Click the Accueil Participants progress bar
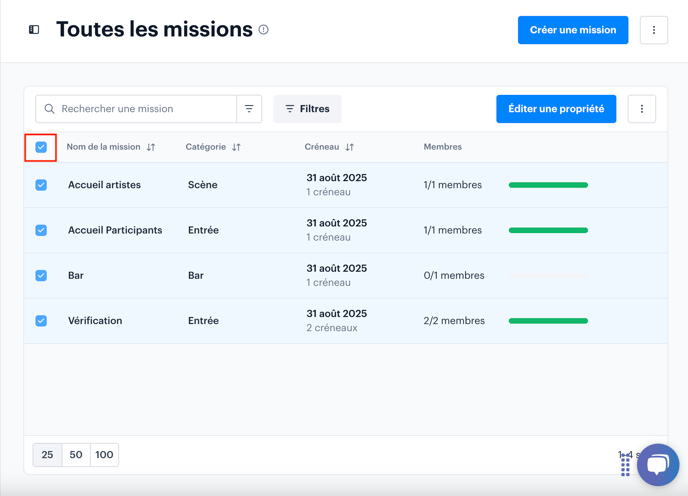 click(548, 230)
